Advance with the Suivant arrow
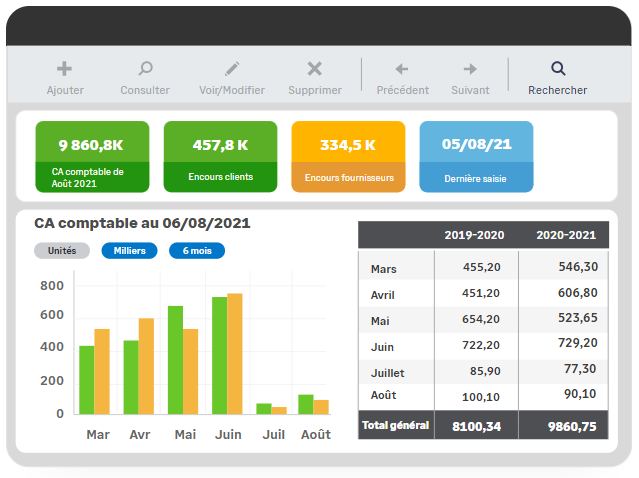 tap(470, 69)
